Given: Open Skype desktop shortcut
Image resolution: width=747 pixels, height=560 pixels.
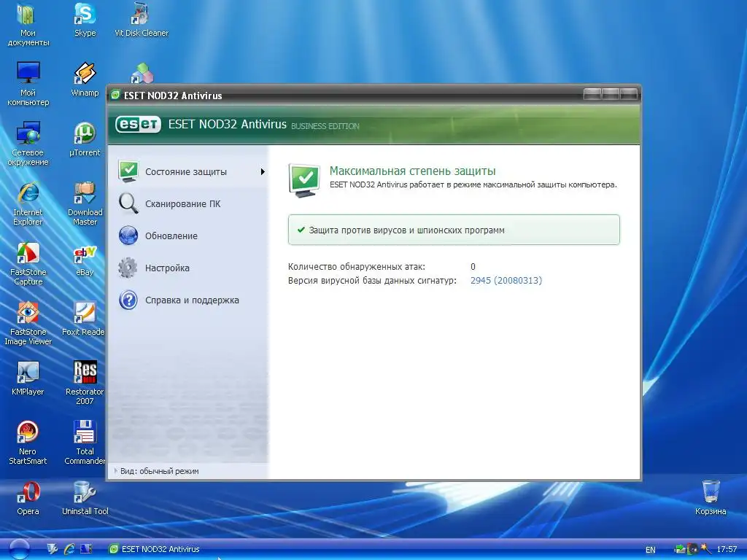Looking at the screenshot, I should tap(85, 20).
